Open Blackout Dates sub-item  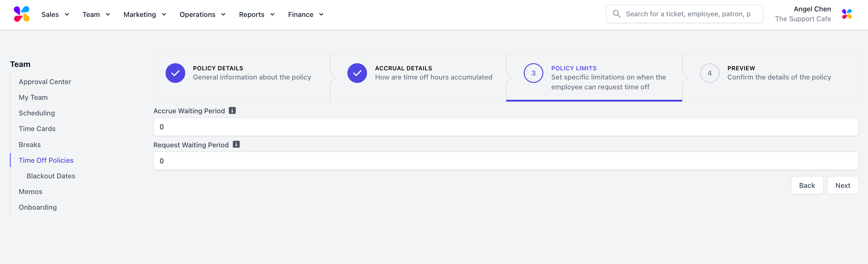[x=51, y=176]
